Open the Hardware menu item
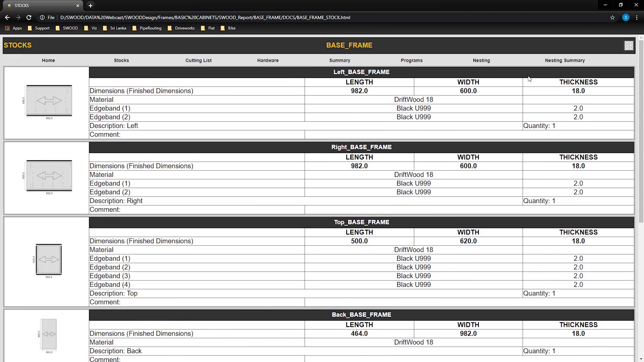The image size is (644, 362). point(268,60)
